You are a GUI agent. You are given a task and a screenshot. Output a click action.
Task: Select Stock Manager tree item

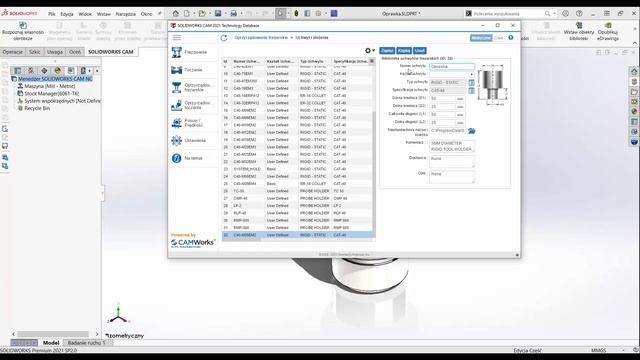pyautogui.click(x=51, y=93)
